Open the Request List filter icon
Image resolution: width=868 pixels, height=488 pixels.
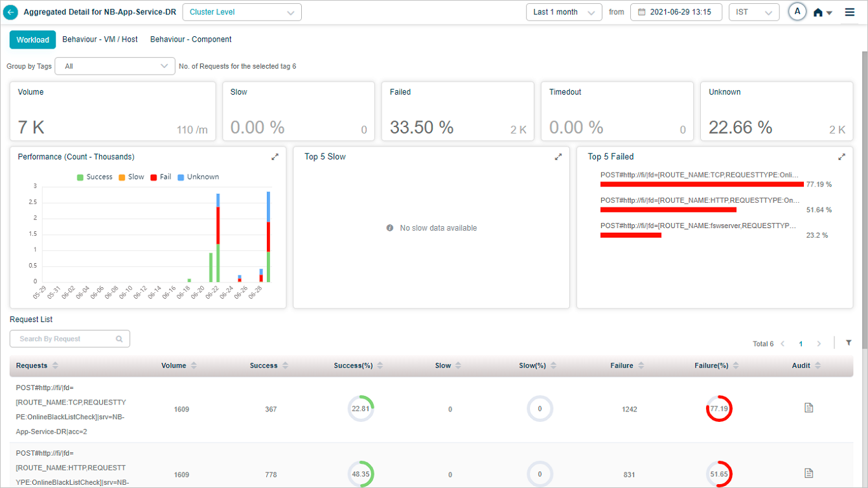pyautogui.click(x=849, y=343)
